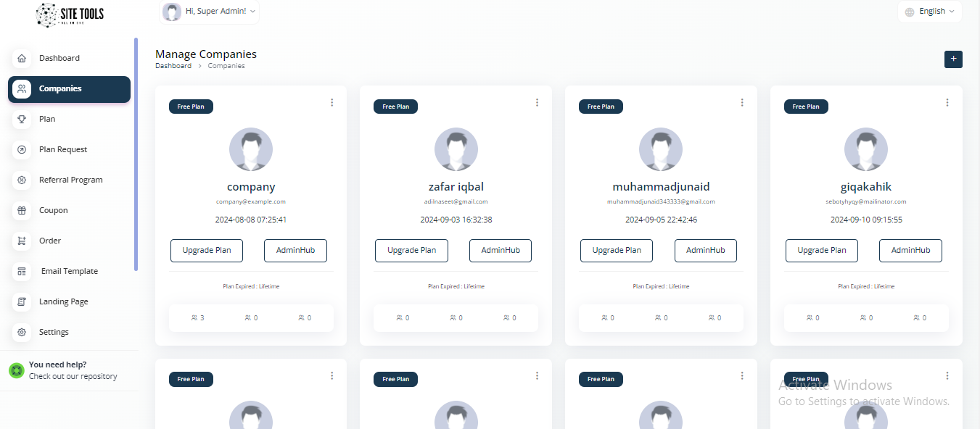Image resolution: width=980 pixels, height=429 pixels.
Task: Go to Referral Program menu item
Action: (70, 180)
